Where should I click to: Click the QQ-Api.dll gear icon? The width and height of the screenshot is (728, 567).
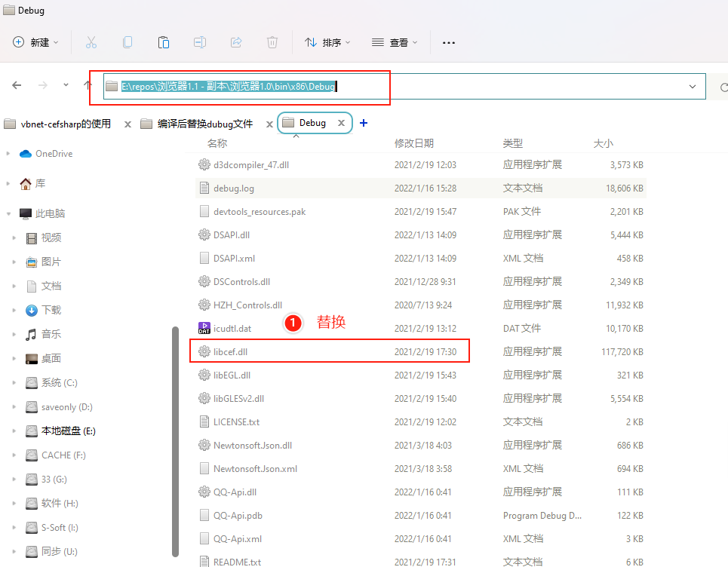coord(204,492)
